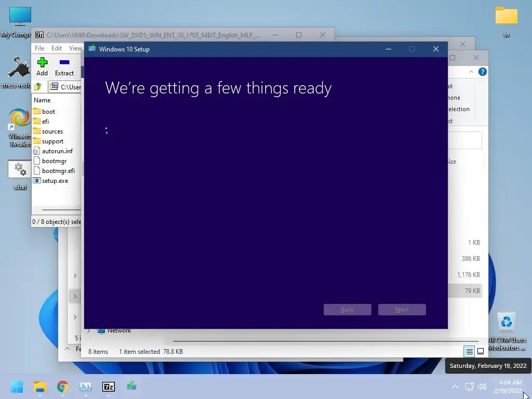Open Google Chrome from the taskbar
The width and height of the screenshot is (532, 399).
pyautogui.click(x=62, y=387)
